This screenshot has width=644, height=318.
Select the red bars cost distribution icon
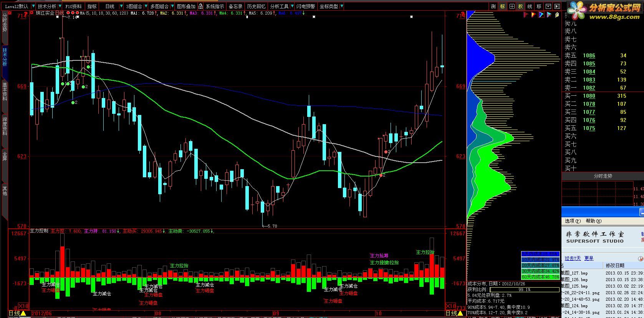point(526,15)
